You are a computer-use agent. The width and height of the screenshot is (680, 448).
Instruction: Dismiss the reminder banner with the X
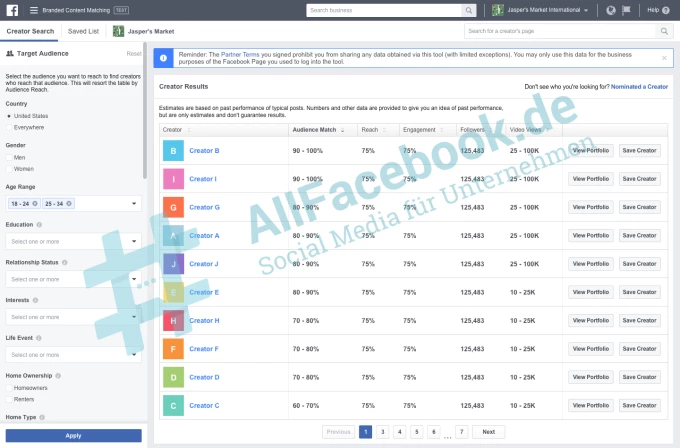click(666, 55)
